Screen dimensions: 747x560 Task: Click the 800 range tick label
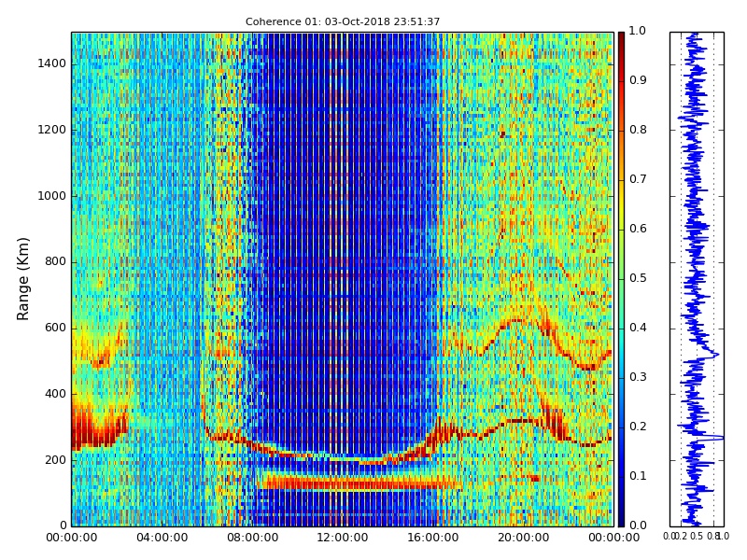[x=55, y=262]
